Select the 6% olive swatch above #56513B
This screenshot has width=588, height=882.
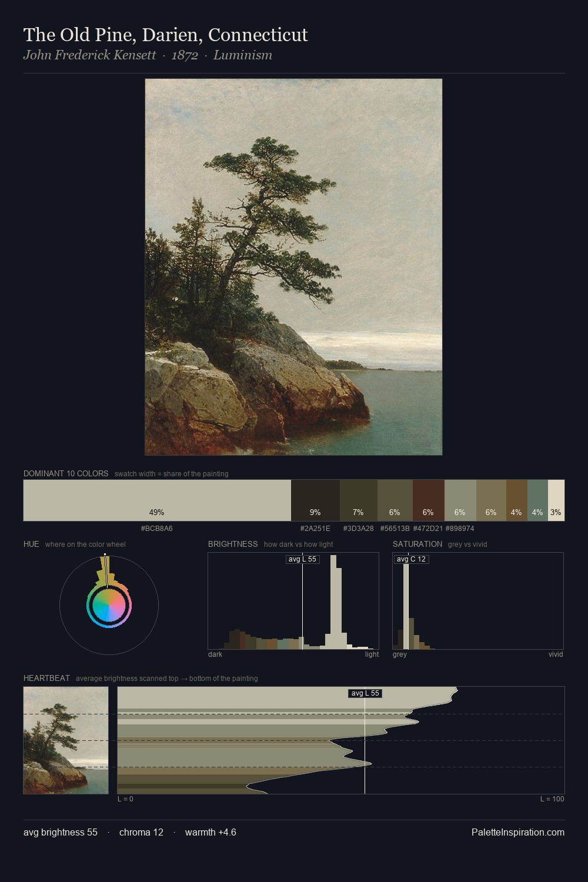395,500
